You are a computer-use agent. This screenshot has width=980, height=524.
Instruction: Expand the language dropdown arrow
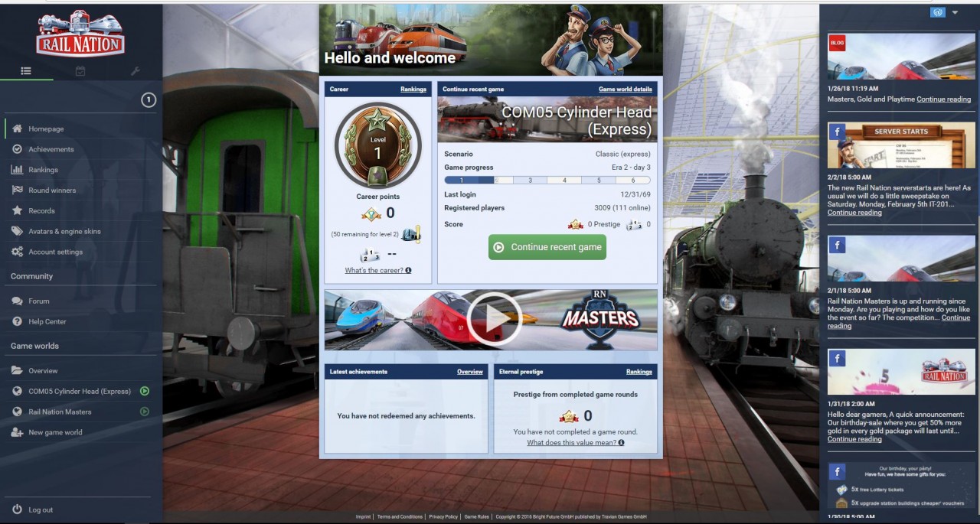(955, 12)
